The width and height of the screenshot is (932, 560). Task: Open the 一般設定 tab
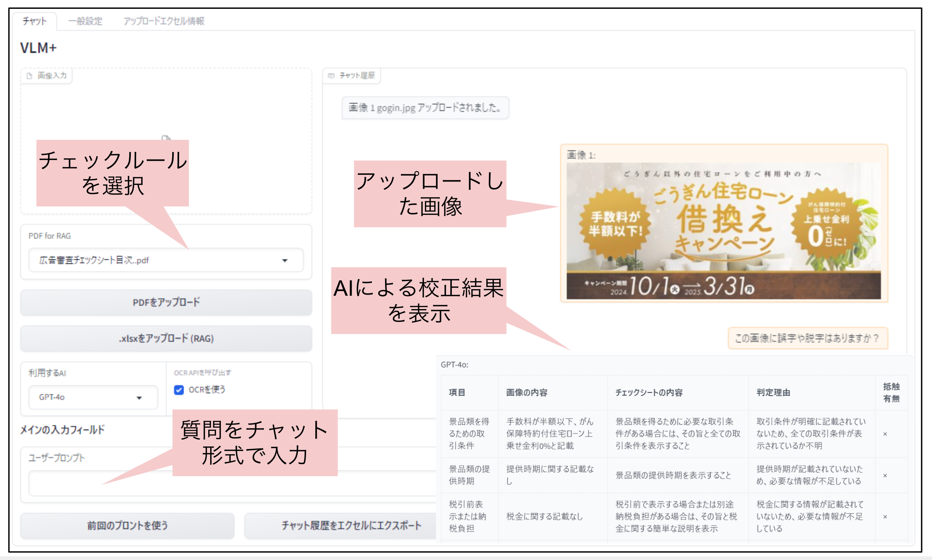[85, 21]
